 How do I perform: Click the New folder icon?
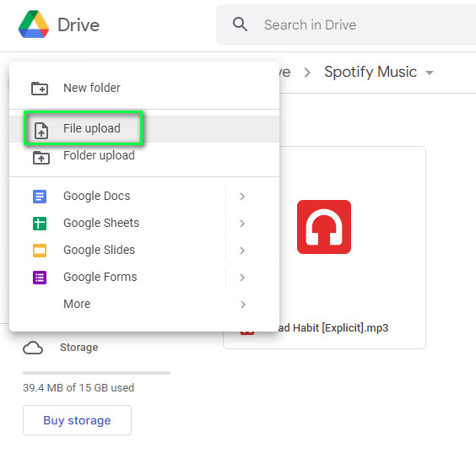[40, 89]
